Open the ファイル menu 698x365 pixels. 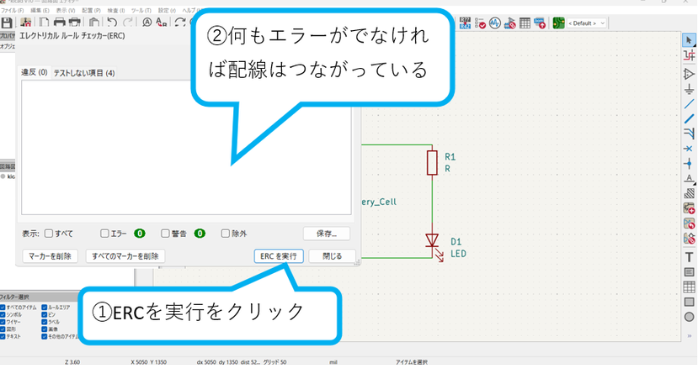(x=12, y=10)
